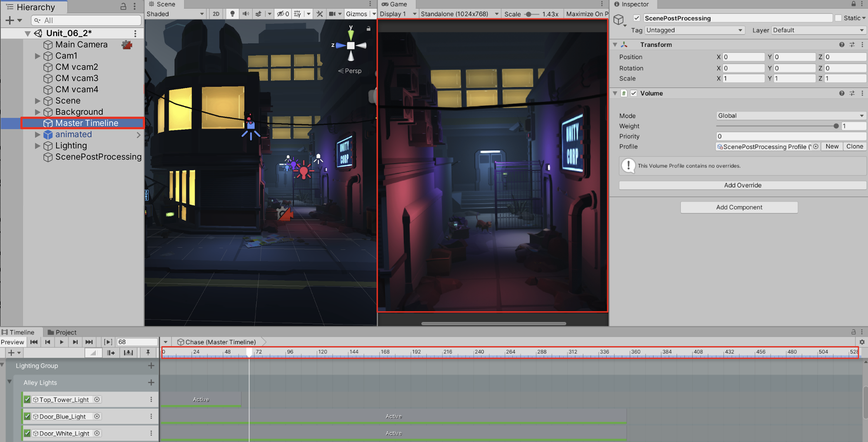The image size is (868, 442).
Task: Uncheck the Volume component checkbox
Action: click(x=634, y=93)
